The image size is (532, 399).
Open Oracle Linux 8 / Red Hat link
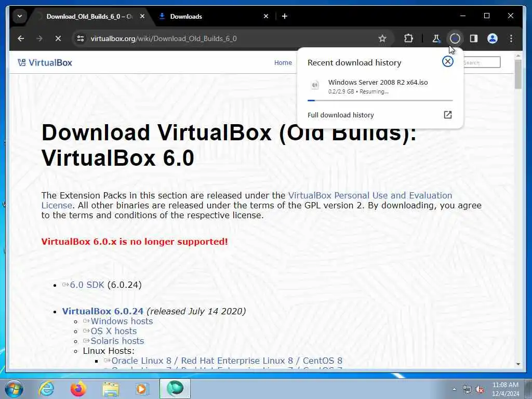(227, 361)
